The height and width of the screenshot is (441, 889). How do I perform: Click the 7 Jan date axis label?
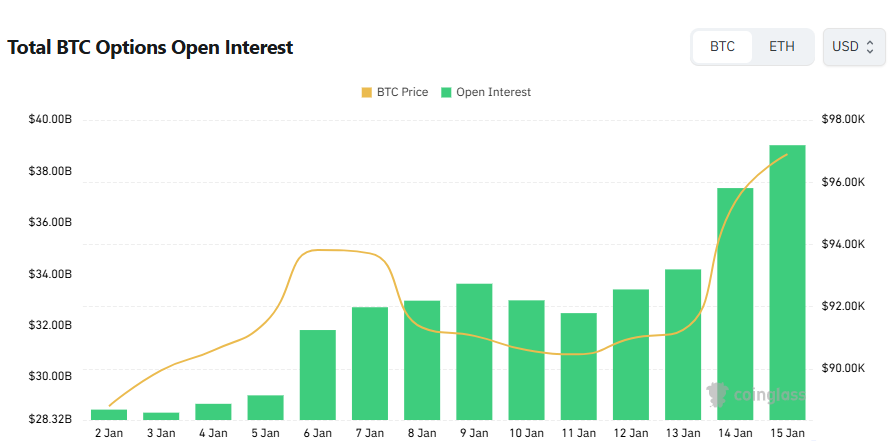point(369,433)
